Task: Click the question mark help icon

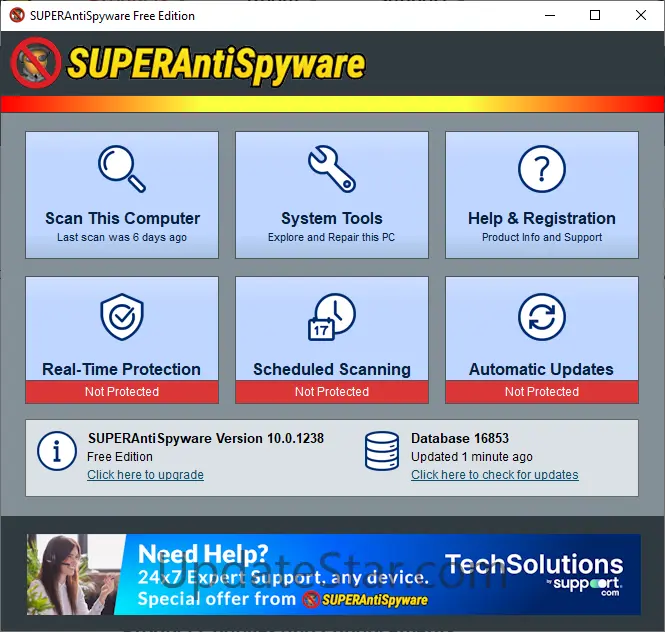Action: tap(542, 169)
